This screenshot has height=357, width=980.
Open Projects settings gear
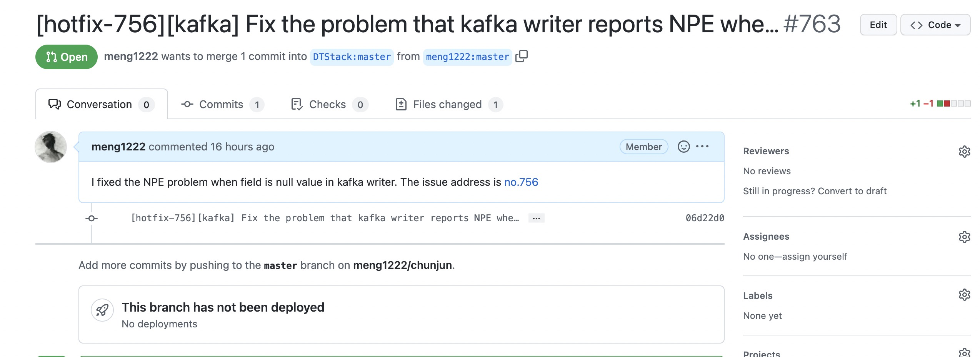964,352
